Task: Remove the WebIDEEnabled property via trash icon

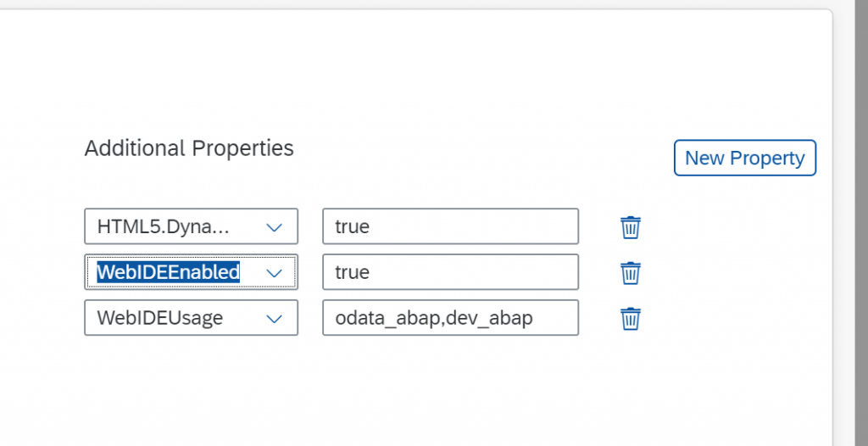Action: click(631, 272)
